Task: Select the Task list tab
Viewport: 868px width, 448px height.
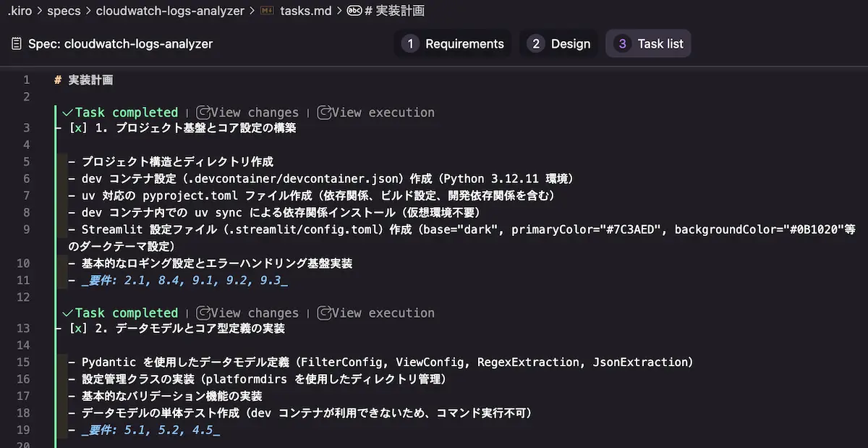Action: tap(649, 44)
